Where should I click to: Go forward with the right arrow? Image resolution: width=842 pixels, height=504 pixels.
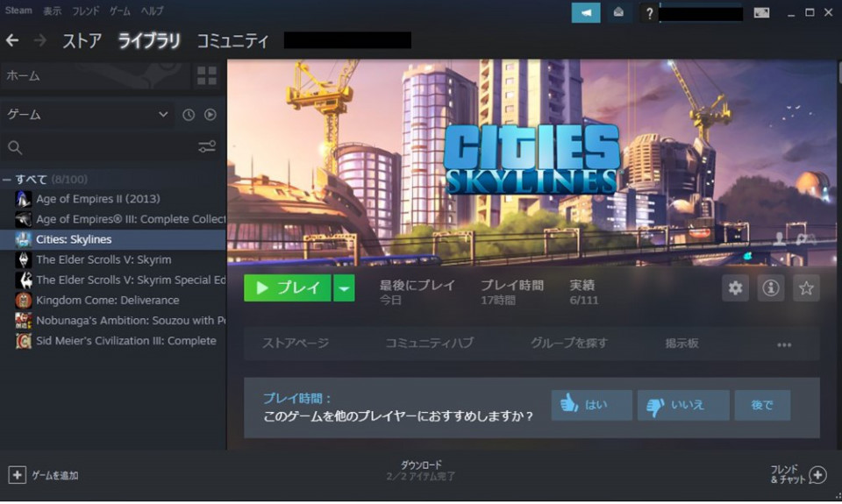(40, 40)
